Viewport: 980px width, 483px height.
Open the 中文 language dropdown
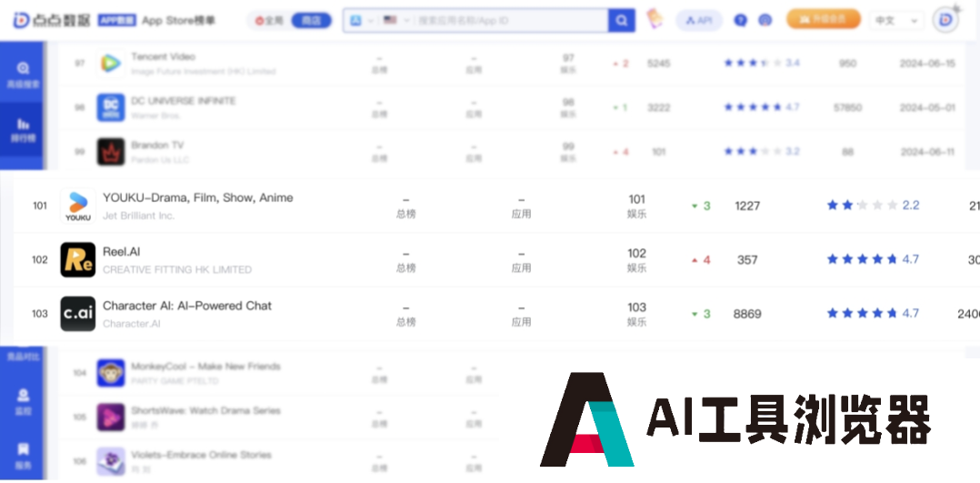(896, 21)
